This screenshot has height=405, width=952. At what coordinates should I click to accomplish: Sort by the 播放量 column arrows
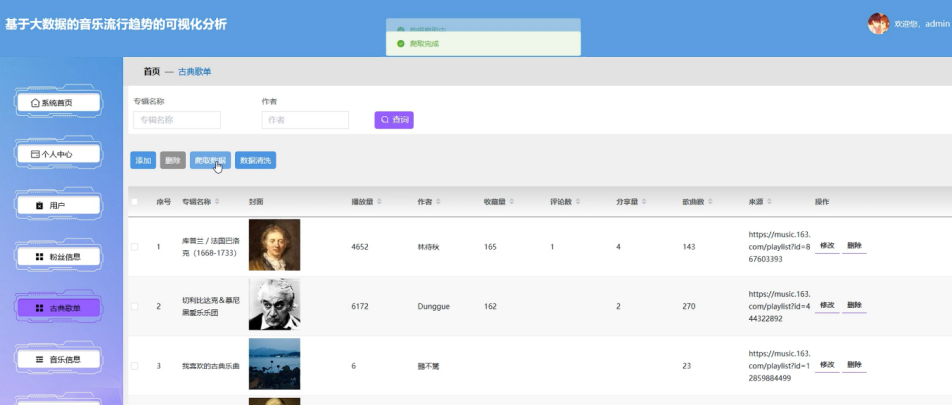click(x=379, y=202)
